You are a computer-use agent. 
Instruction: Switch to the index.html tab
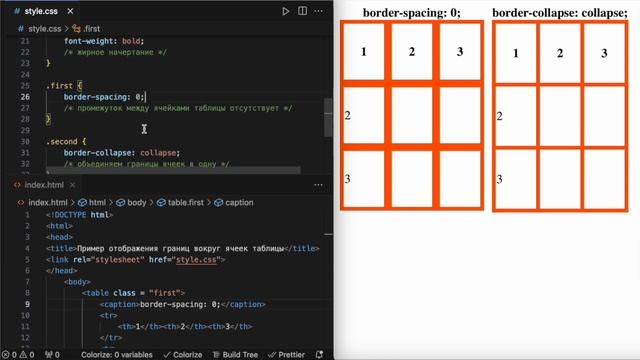pyautogui.click(x=44, y=185)
